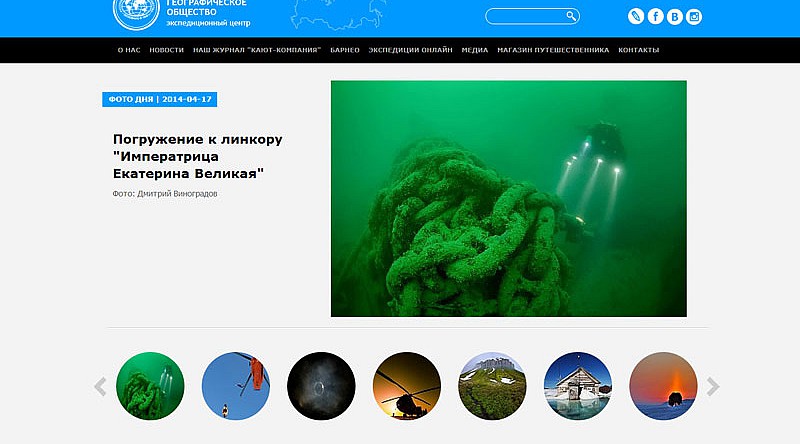This screenshot has width=800, height=444.
Task: Select the dark night sky halo thumbnail
Action: click(x=321, y=386)
